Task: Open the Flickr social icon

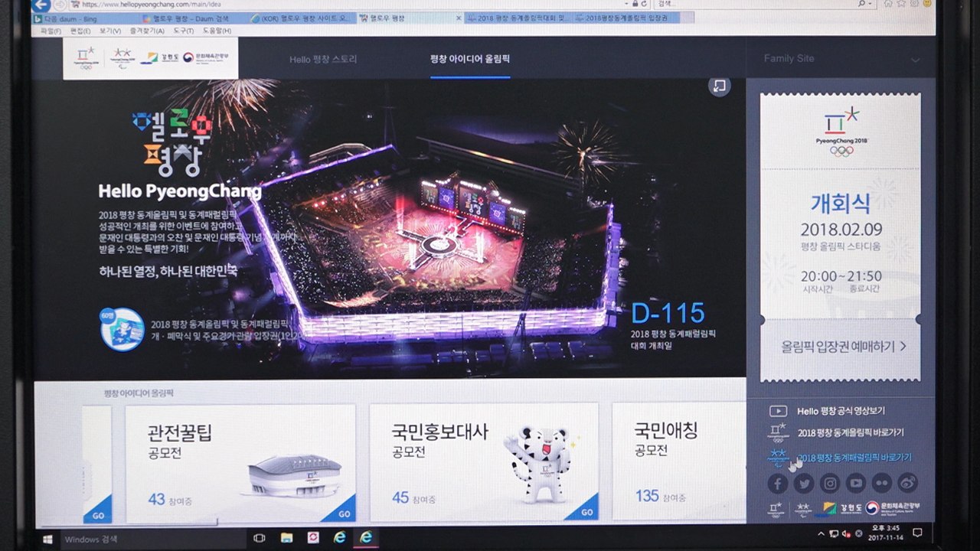Action: [881, 483]
